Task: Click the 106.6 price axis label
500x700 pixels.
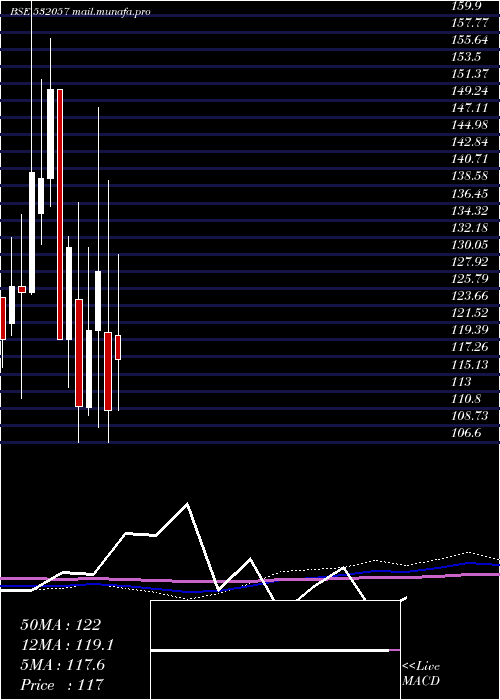Action: 468,432
